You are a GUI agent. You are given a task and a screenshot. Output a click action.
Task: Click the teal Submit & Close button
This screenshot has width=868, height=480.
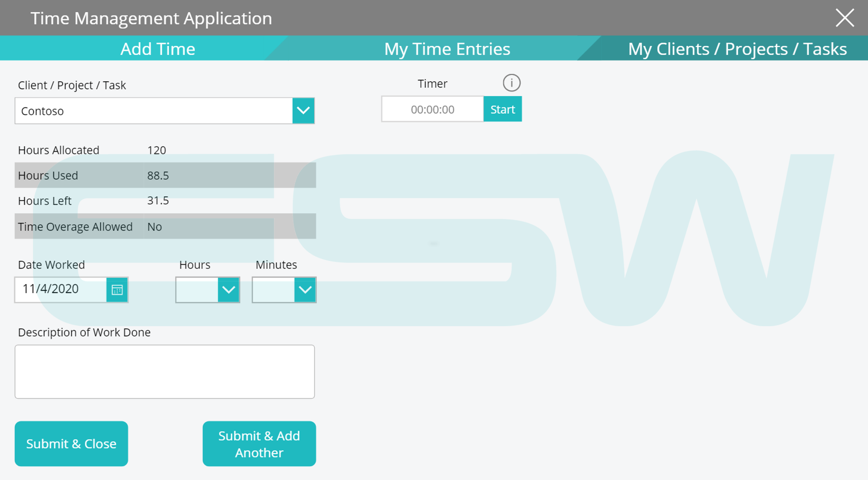(x=71, y=444)
